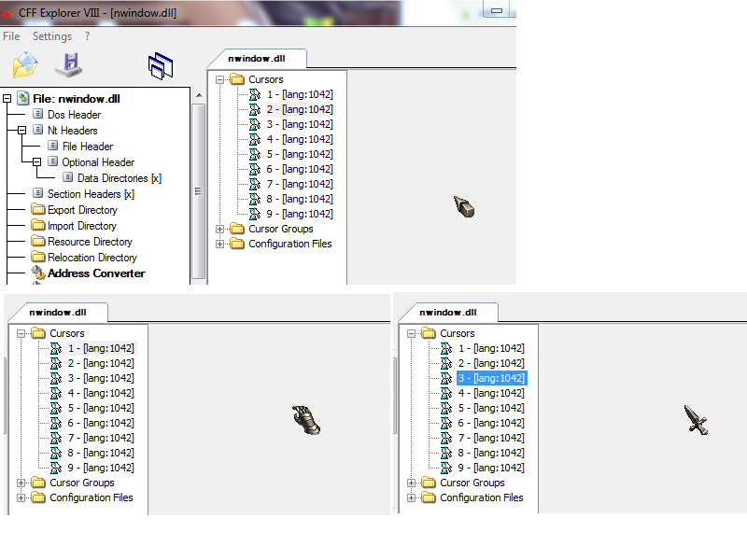Click the Address Converter tree icon
The width and height of the screenshot is (747, 560).
[37, 273]
